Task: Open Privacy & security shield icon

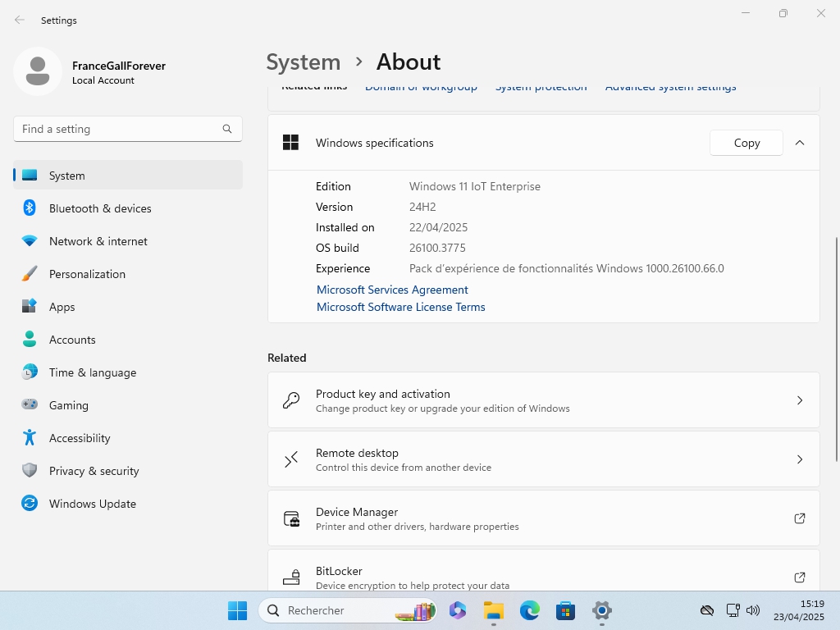Action: click(30, 471)
